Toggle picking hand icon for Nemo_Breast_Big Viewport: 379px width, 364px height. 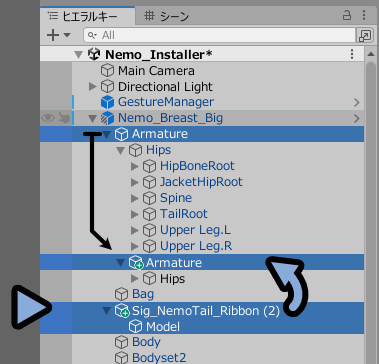64,118
